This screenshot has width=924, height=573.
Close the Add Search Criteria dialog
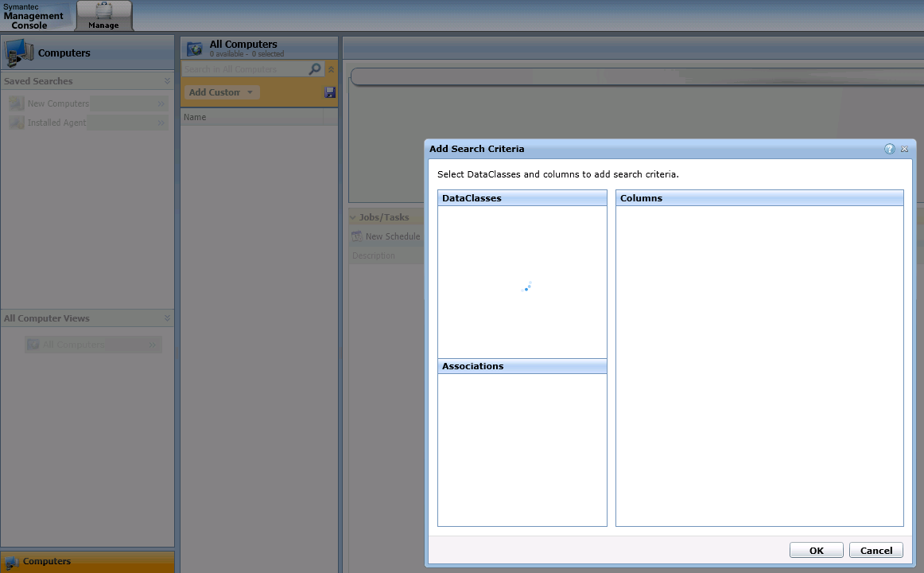pyautogui.click(x=904, y=149)
